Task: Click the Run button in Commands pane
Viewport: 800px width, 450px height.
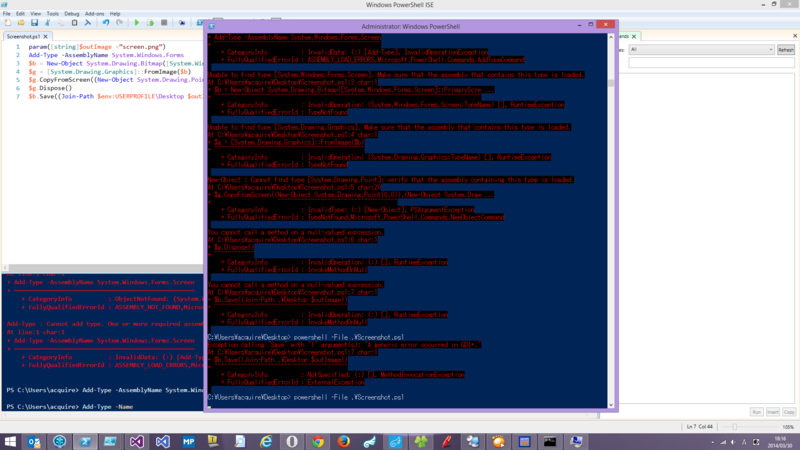Action: (756, 412)
